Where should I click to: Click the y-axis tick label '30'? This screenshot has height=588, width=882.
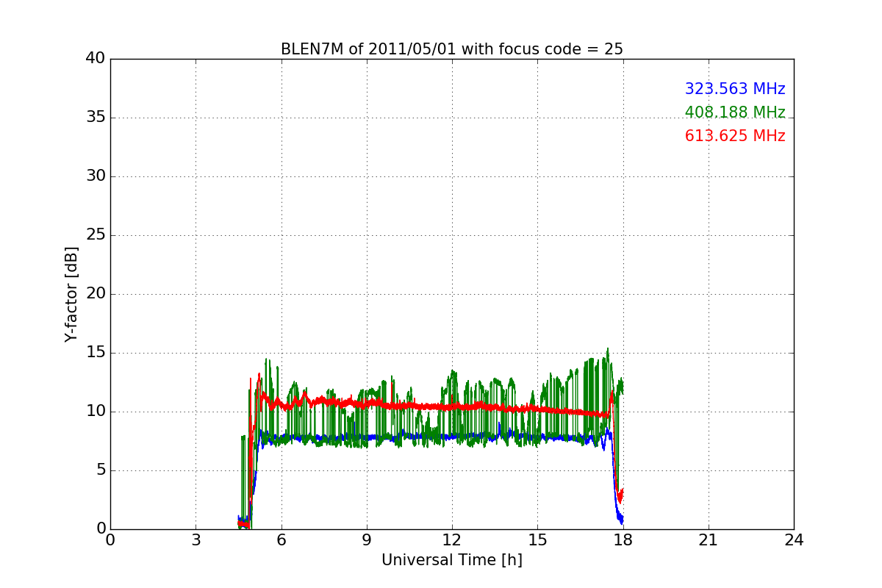[x=96, y=176]
